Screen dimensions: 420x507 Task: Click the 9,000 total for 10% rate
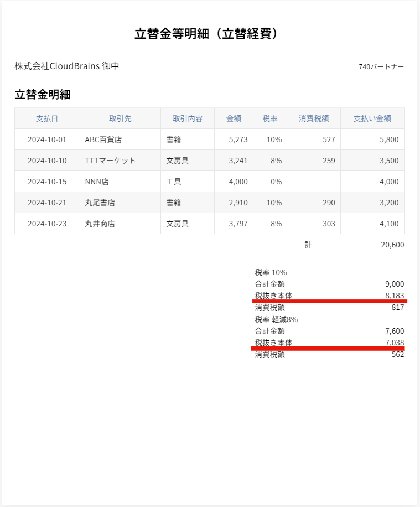(395, 284)
